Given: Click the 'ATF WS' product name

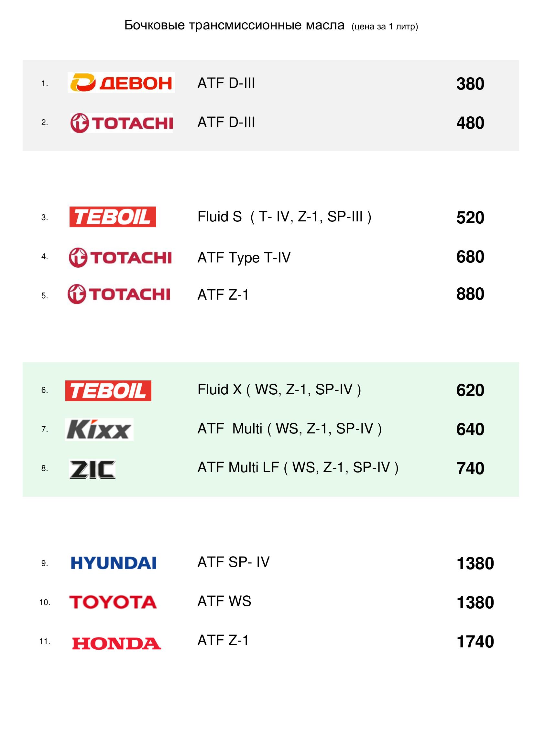Looking at the screenshot, I should (224, 601).
